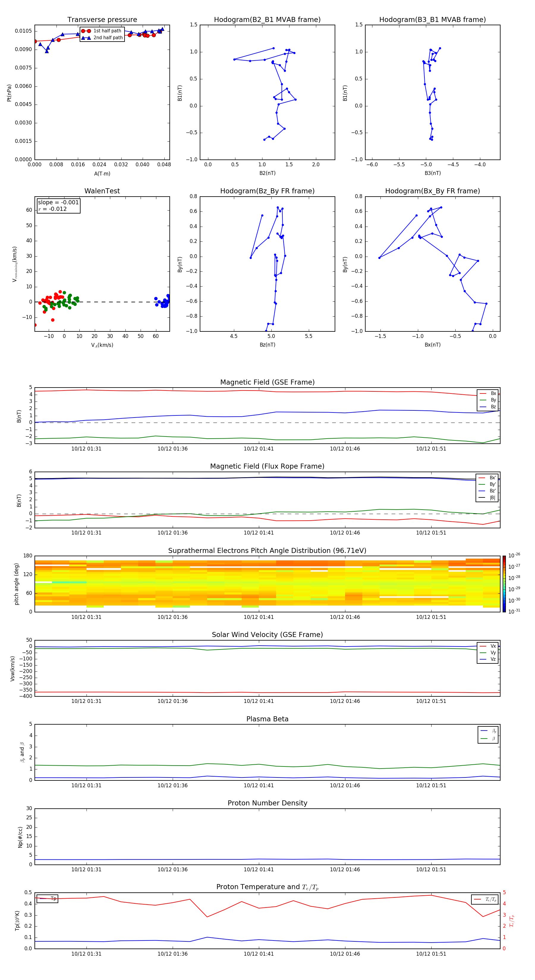Click the 'B3(nT)' x-axis label
The image size is (535, 980).
(432, 173)
